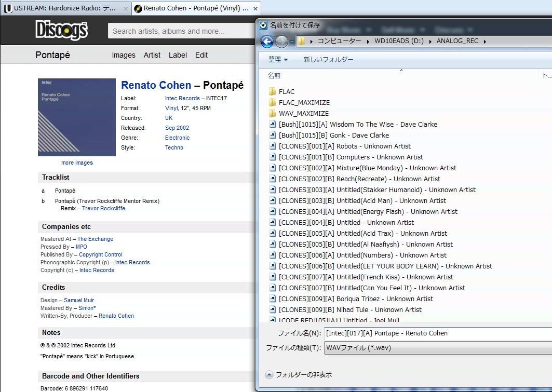Click audio file icon for Wisdom To The Wise
The width and height of the screenshot is (552, 392).
click(x=273, y=124)
